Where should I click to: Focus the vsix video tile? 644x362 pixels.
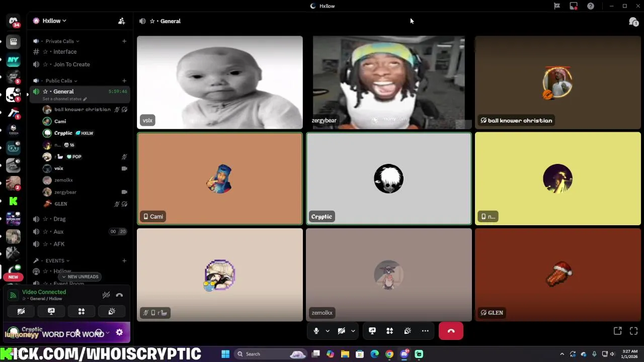(220, 82)
